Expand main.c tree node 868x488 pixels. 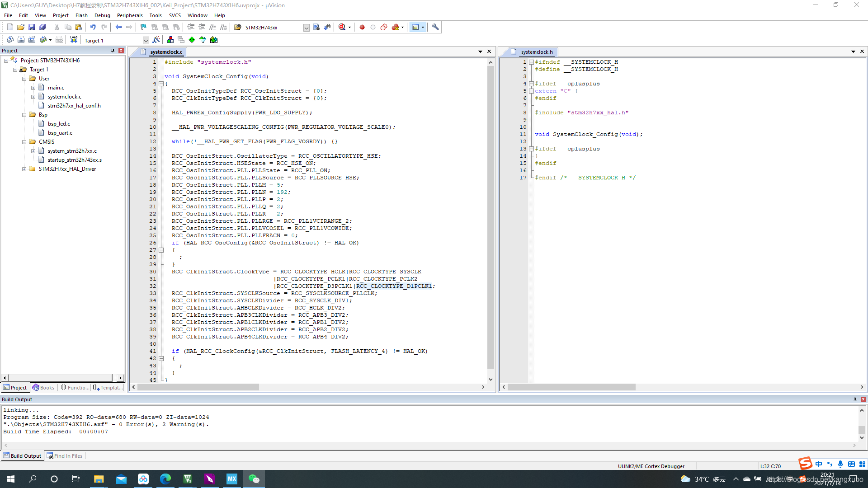click(33, 88)
